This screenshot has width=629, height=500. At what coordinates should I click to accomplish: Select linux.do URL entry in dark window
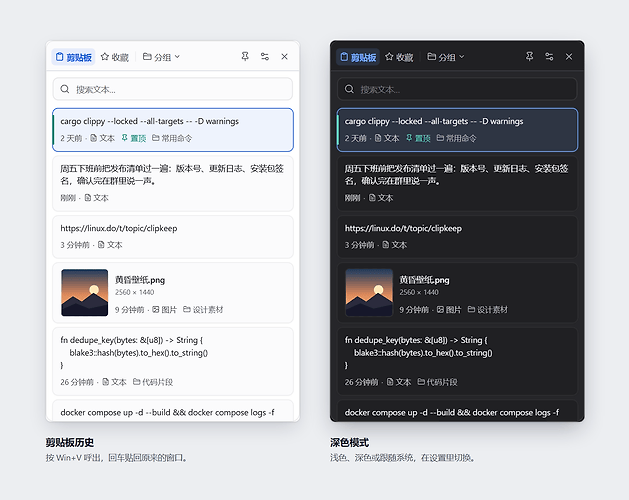457,237
